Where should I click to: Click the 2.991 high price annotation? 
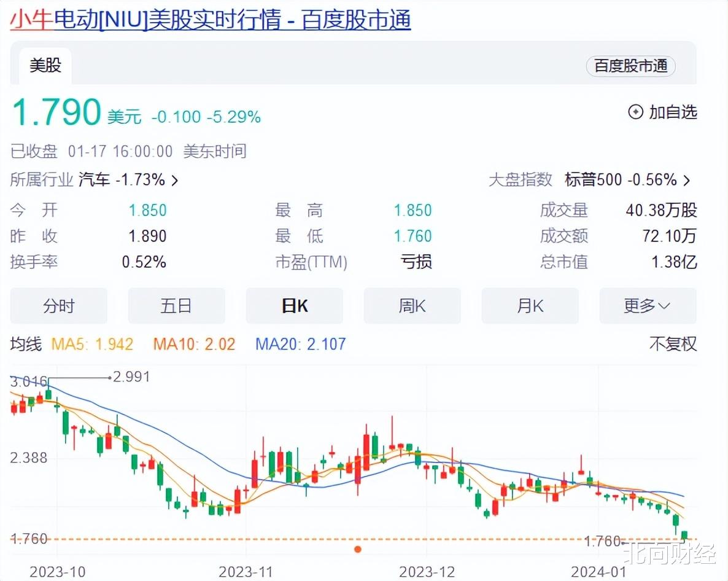point(132,376)
